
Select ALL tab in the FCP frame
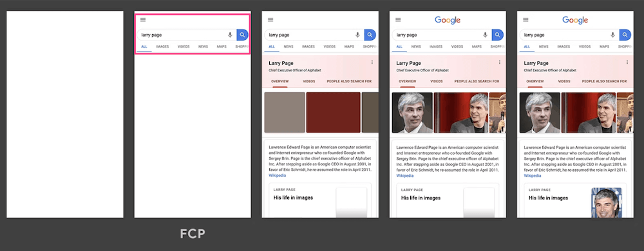point(144,47)
